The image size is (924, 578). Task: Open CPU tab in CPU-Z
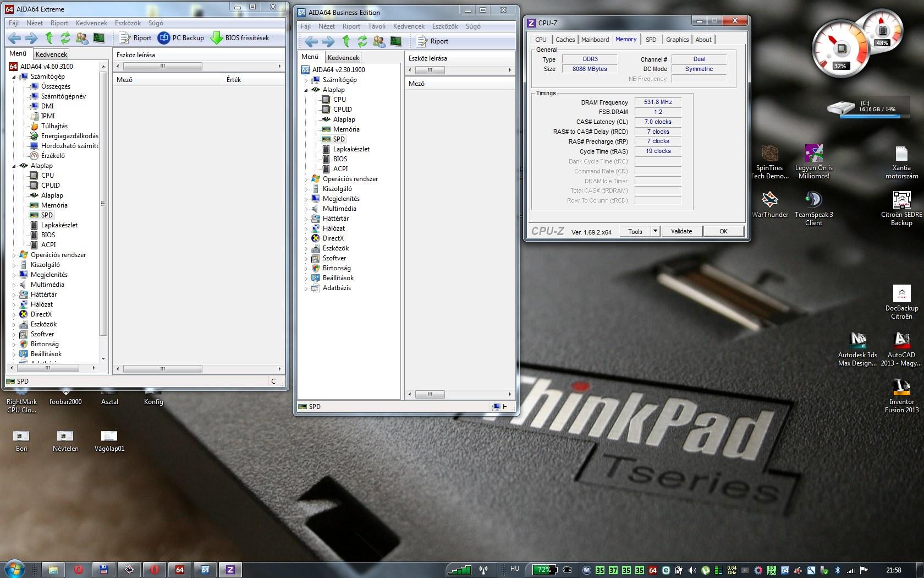pos(541,40)
